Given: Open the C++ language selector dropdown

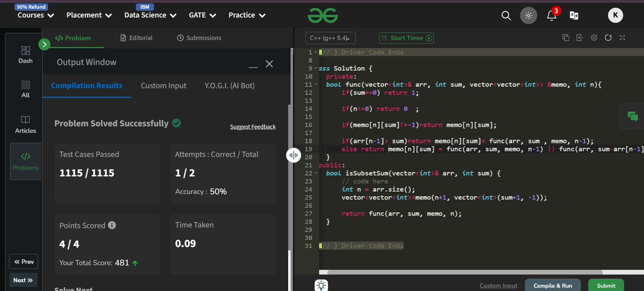Looking at the screenshot, I should click(x=330, y=38).
